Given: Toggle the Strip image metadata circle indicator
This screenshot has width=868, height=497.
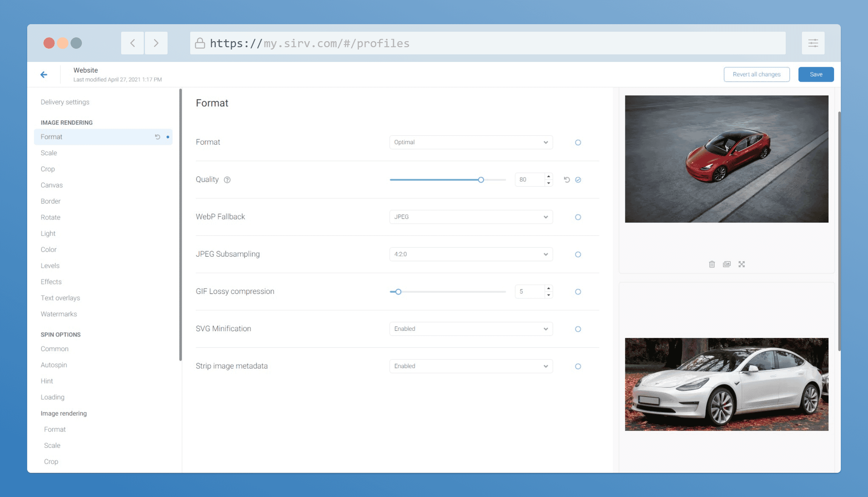Looking at the screenshot, I should (578, 366).
